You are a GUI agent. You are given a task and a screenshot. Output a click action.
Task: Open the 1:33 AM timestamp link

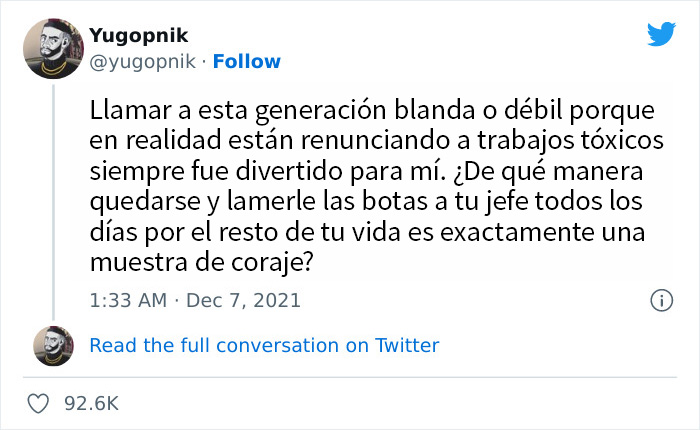coord(125,300)
